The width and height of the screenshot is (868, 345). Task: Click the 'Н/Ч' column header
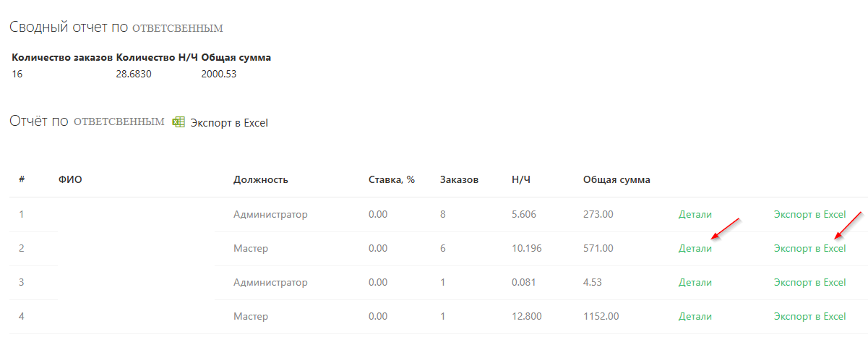point(520,179)
